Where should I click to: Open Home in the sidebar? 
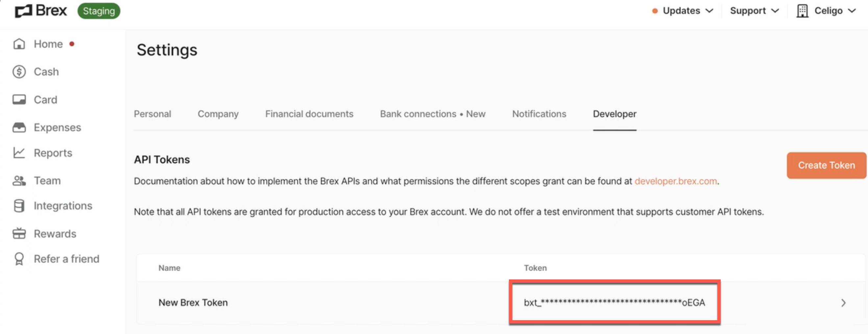tap(48, 44)
